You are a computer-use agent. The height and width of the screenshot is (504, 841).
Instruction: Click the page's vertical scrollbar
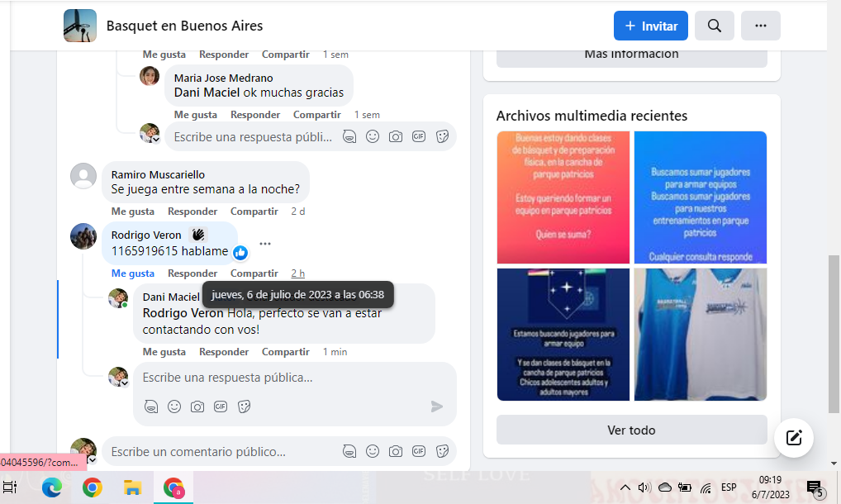point(834,330)
